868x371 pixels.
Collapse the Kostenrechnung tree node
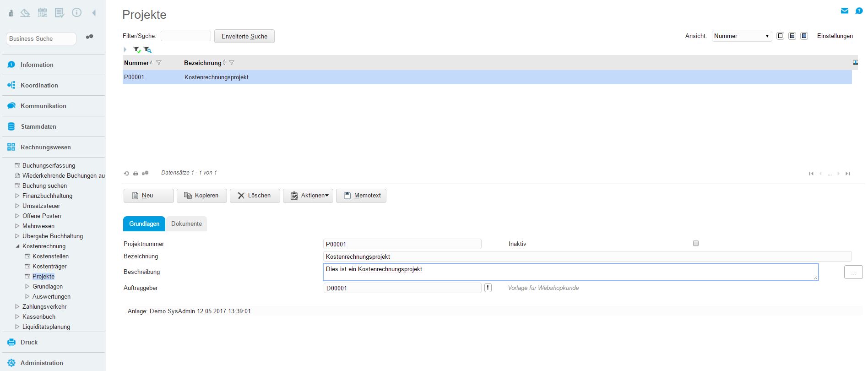point(17,246)
